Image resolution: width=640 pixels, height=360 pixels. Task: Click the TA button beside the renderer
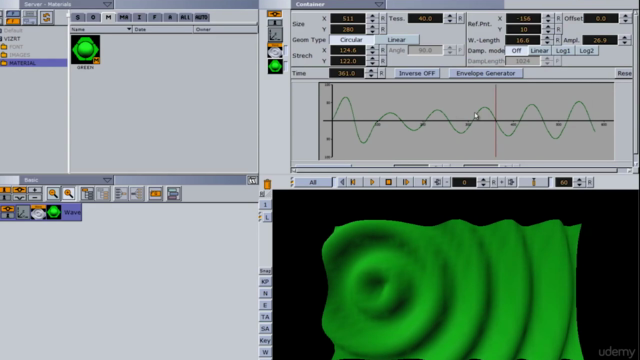click(x=265, y=317)
